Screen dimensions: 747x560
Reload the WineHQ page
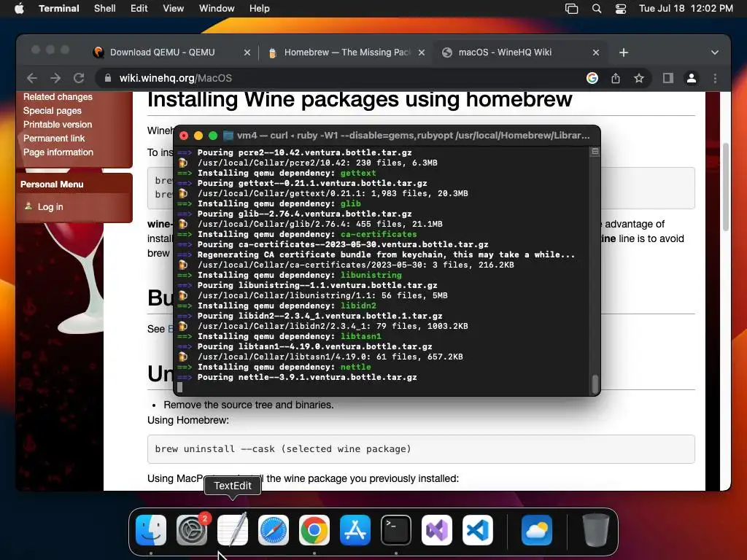[x=79, y=78]
